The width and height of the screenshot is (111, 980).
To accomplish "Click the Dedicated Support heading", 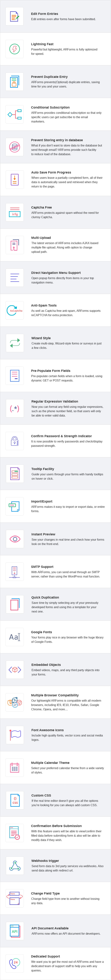I will coord(45,956).
